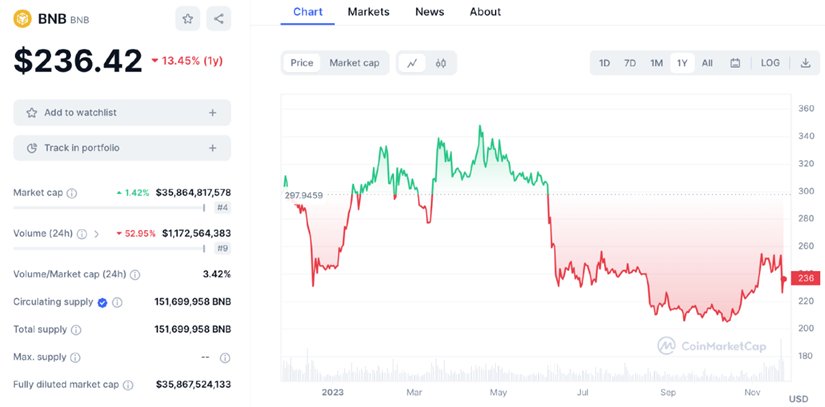This screenshot has width=825, height=407.
Task: Toggle LOG scale on the chart
Action: (770, 63)
